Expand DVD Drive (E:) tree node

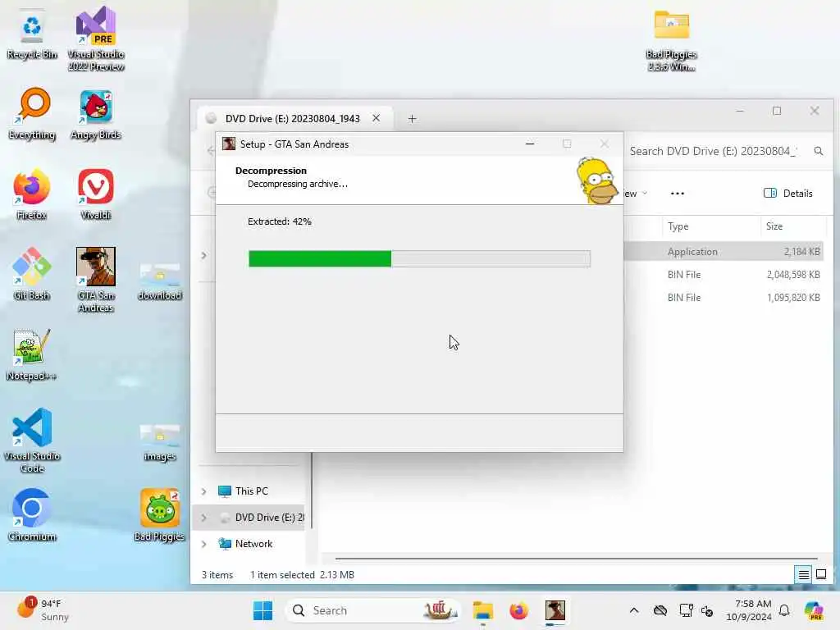(203, 518)
